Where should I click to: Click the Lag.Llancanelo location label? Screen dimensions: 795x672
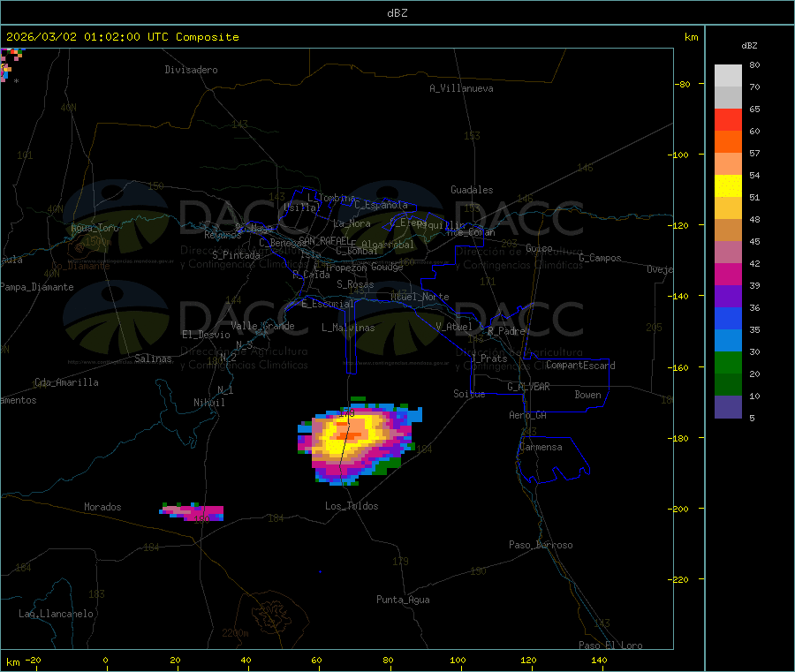click(x=56, y=614)
